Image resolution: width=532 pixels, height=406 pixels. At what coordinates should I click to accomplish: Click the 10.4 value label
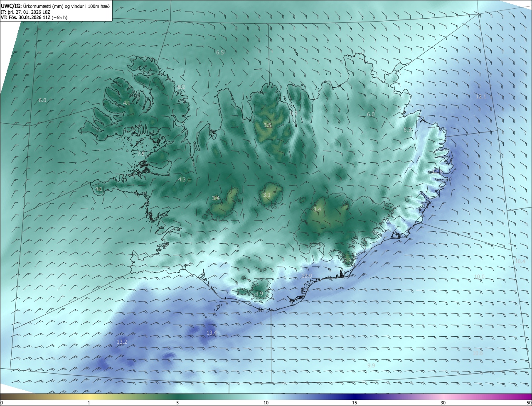click(520, 261)
